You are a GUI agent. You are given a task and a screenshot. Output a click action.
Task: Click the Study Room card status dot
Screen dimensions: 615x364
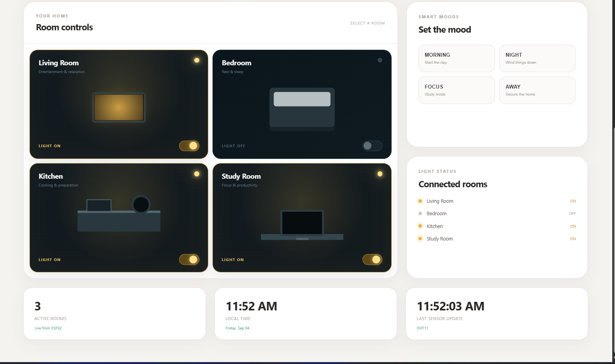tap(380, 174)
